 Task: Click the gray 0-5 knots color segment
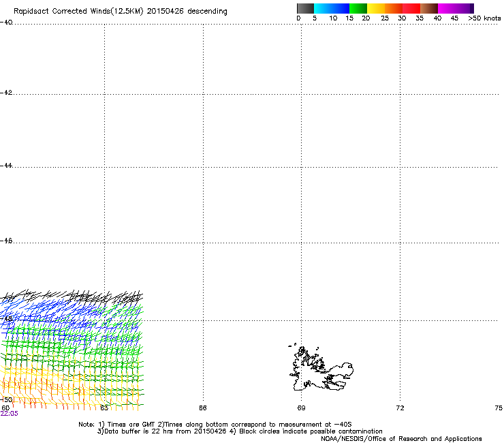click(305, 8)
